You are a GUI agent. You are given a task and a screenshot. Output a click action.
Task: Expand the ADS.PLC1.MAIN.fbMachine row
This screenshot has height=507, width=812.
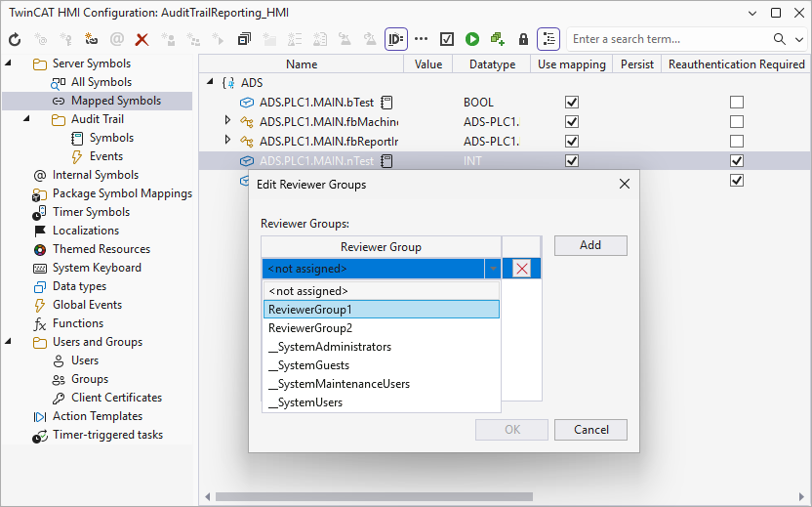pos(227,120)
